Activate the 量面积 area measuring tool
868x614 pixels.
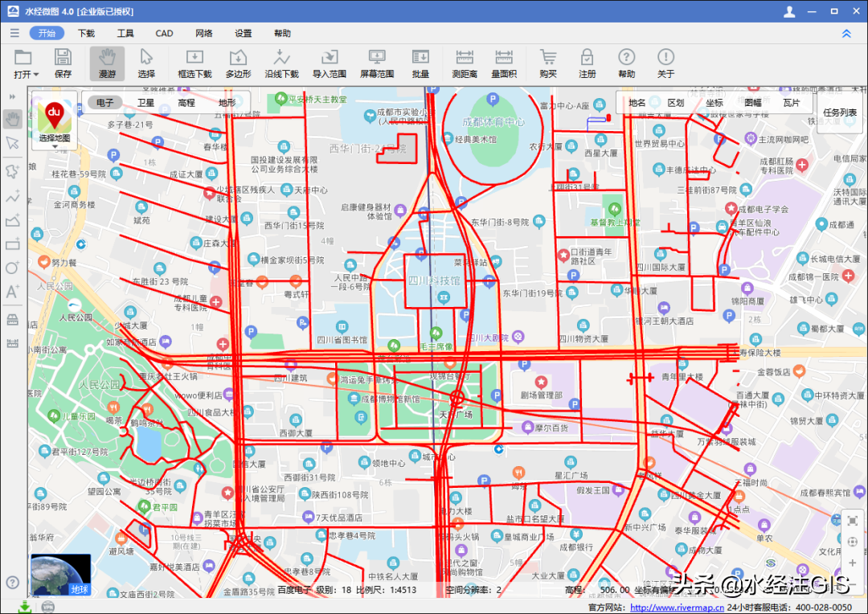click(504, 63)
